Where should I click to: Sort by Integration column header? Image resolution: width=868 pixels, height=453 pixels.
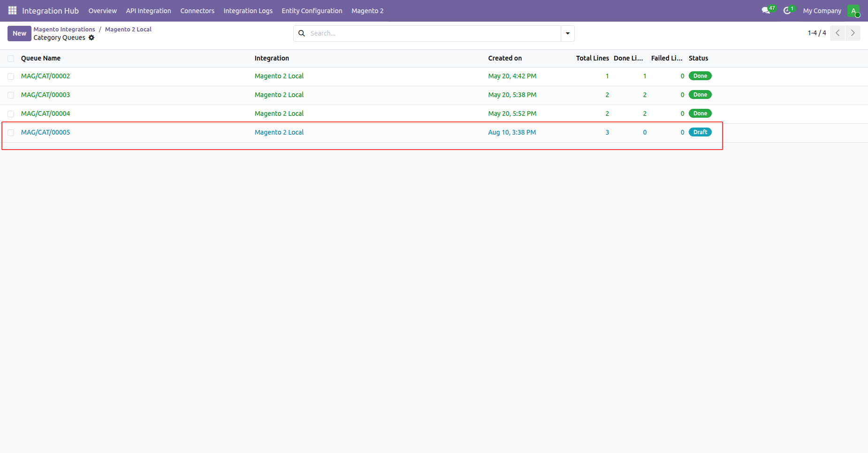click(272, 58)
